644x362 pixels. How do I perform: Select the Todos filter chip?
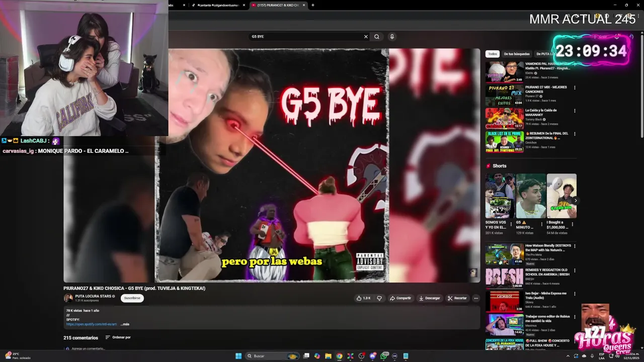point(493,54)
